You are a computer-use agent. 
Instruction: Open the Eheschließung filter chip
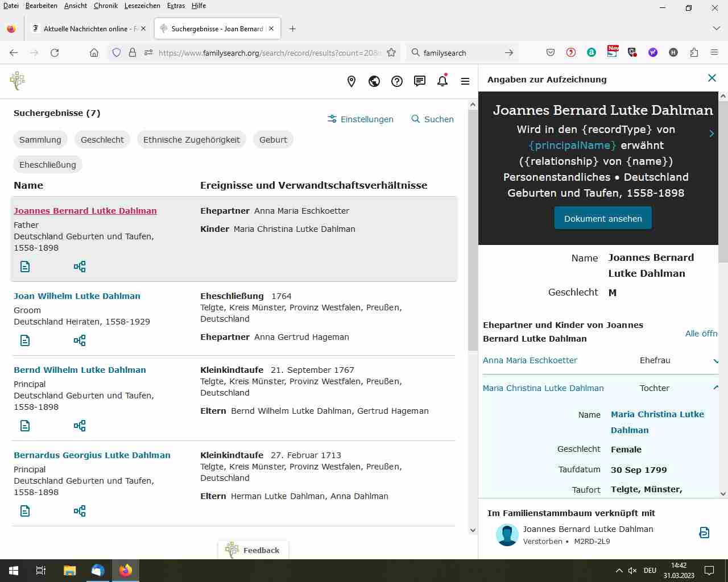pos(48,165)
